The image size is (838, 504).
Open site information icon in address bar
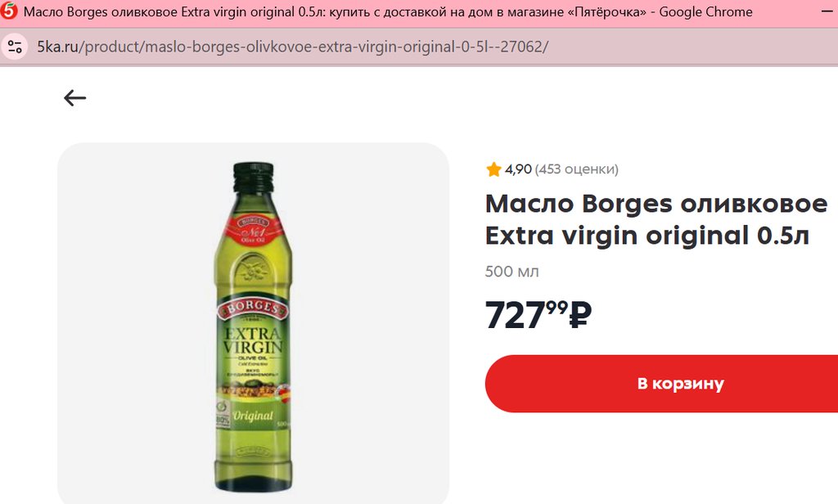click(x=15, y=47)
